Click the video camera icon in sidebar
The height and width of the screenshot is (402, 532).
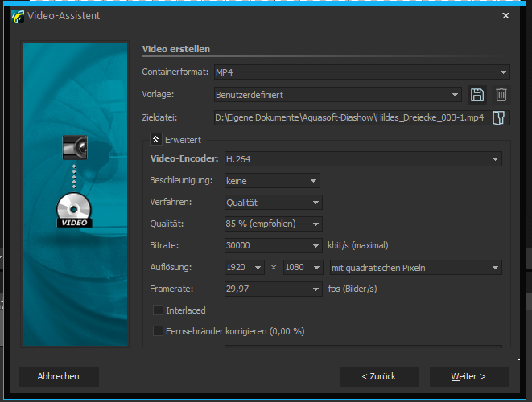[74, 147]
